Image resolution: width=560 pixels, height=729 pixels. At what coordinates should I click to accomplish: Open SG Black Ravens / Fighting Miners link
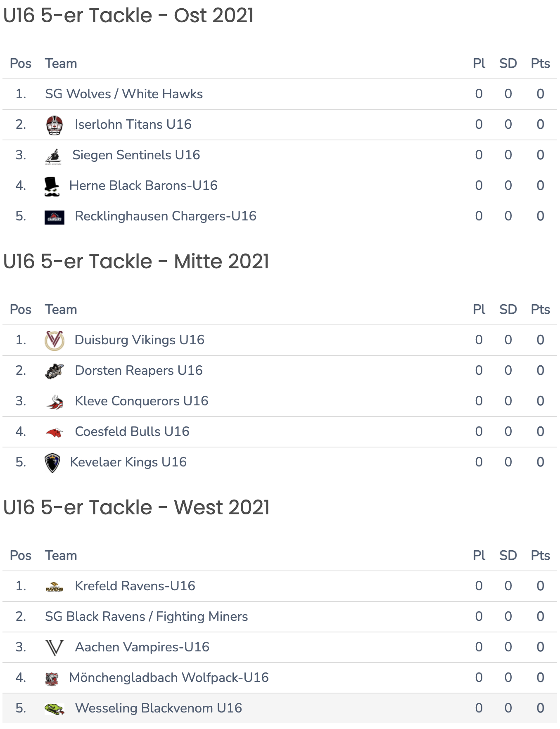[x=147, y=616]
